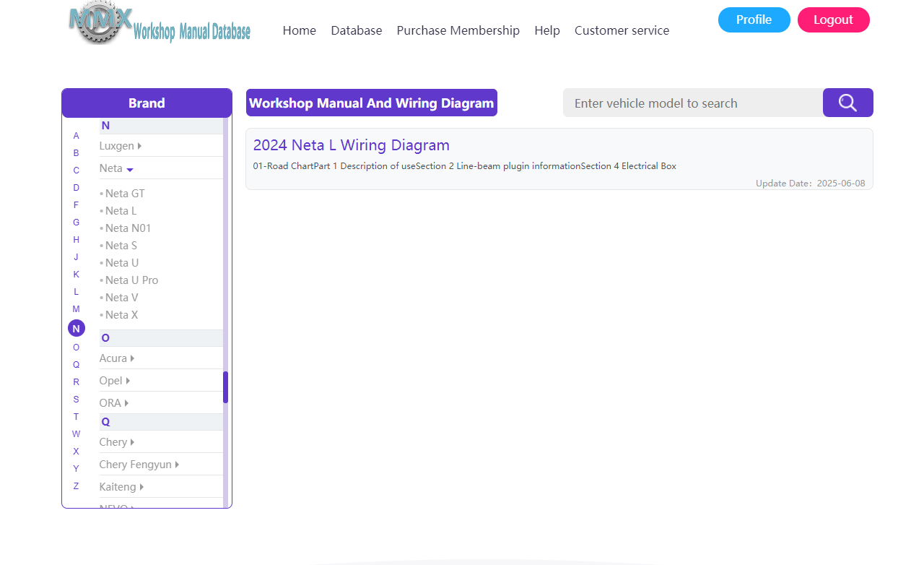Screen dimensions: 924x565
Task: Select the Neta S model
Action: 121,246
